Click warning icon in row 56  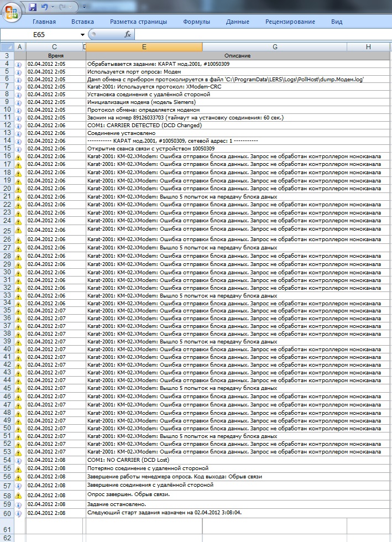(19, 478)
